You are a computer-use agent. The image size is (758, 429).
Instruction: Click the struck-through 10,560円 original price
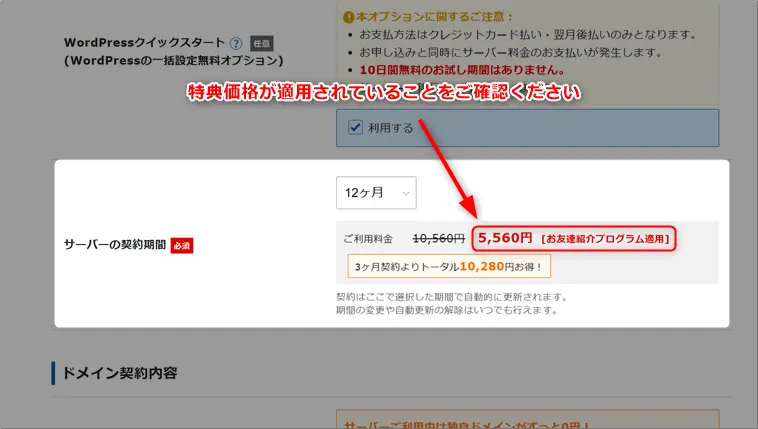[x=438, y=238]
